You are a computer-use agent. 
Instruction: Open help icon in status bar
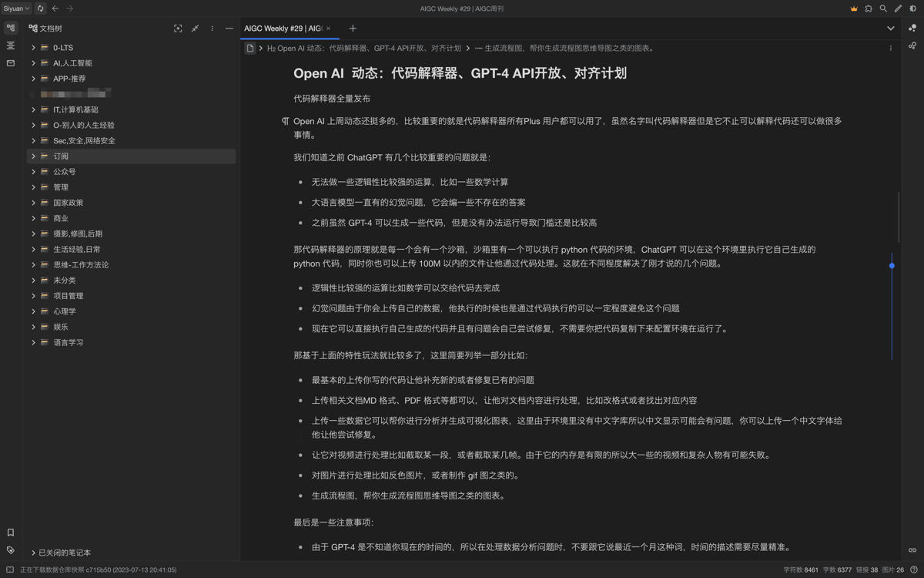(x=914, y=570)
